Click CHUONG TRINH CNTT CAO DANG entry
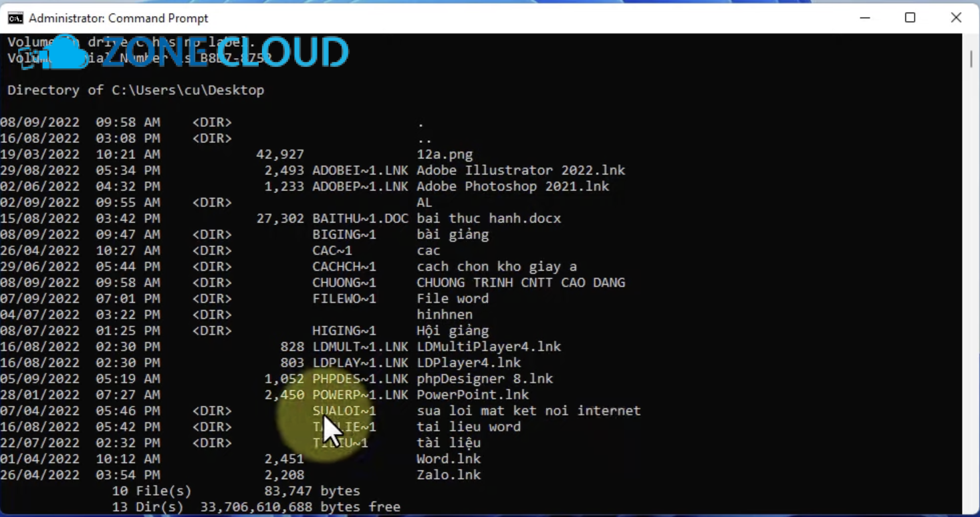The height and width of the screenshot is (517, 980). click(x=521, y=283)
